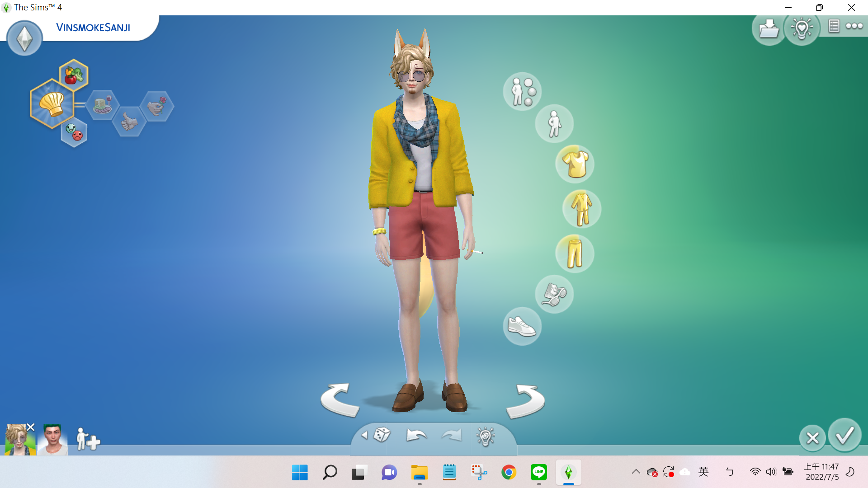The image size is (868, 488).
Task: Expand randomize options arrow beside dice
Action: [364, 435]
